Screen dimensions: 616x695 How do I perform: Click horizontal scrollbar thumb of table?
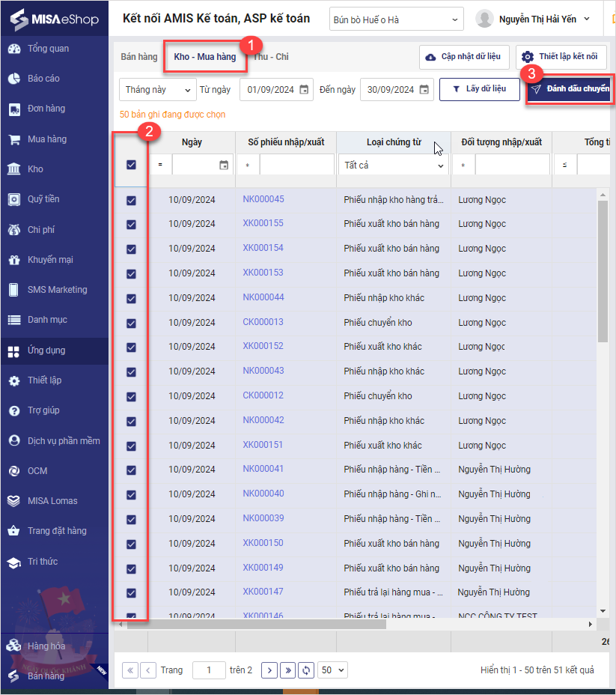click(x=257, y=624)
